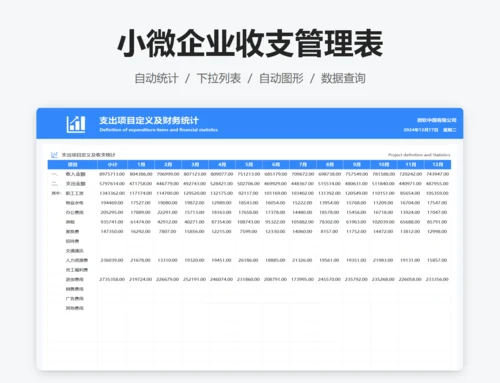Image resolution: width=500 pixels, height=383 pixels.
Task: Click the 1月 cell of the 职工工资 row
Action: tap(141, 193)
